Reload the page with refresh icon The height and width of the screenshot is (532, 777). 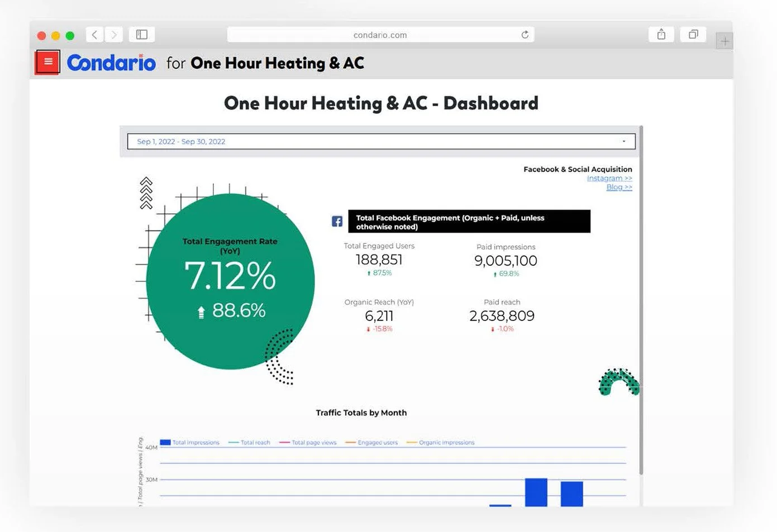click(525, 35)
